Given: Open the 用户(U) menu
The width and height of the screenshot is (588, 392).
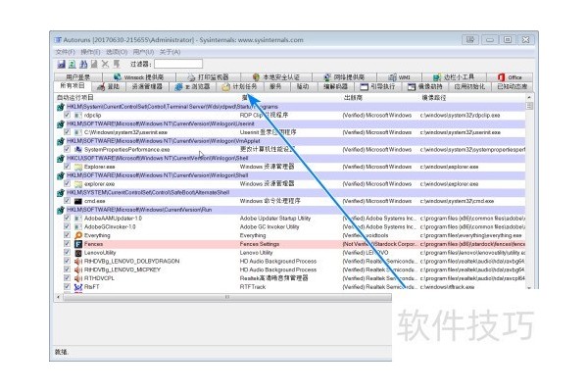Looking at the screenshot, I should click(x=144, y=52).
